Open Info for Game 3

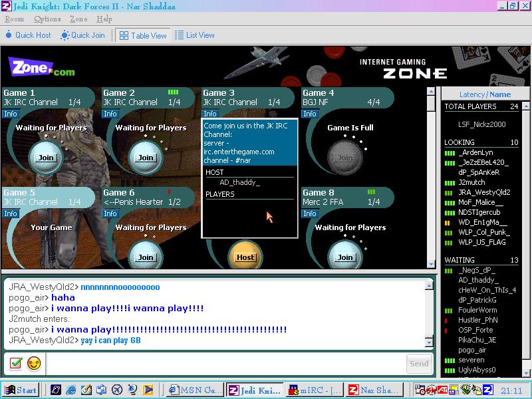[x=210, y=114]
